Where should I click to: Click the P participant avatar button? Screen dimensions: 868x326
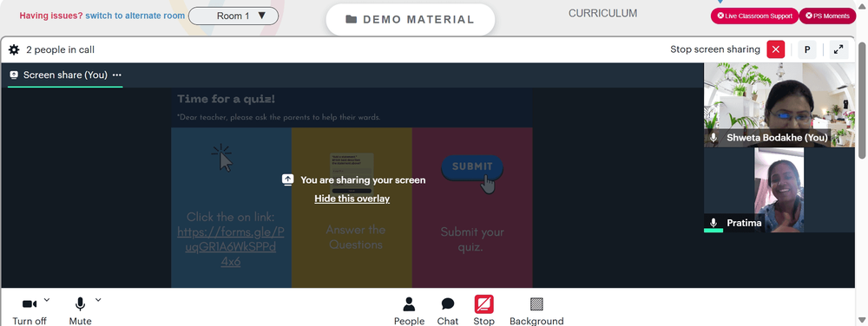[807, 49]
